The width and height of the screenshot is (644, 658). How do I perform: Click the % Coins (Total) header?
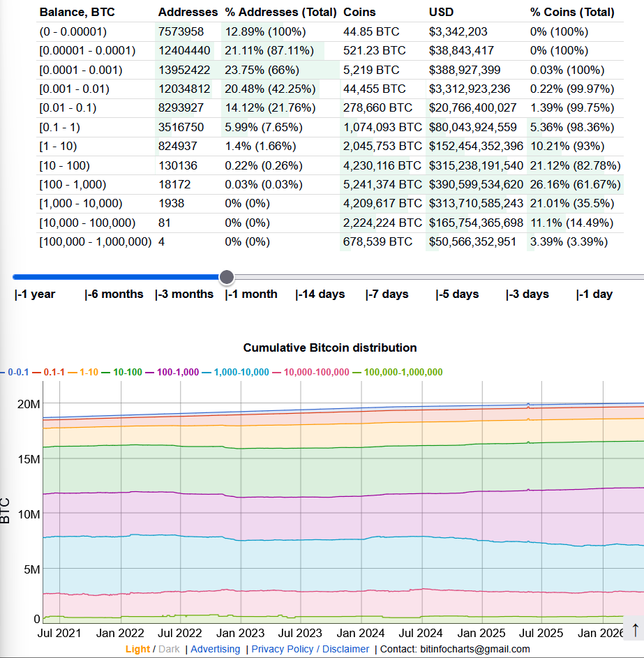[x=572, y=12]
